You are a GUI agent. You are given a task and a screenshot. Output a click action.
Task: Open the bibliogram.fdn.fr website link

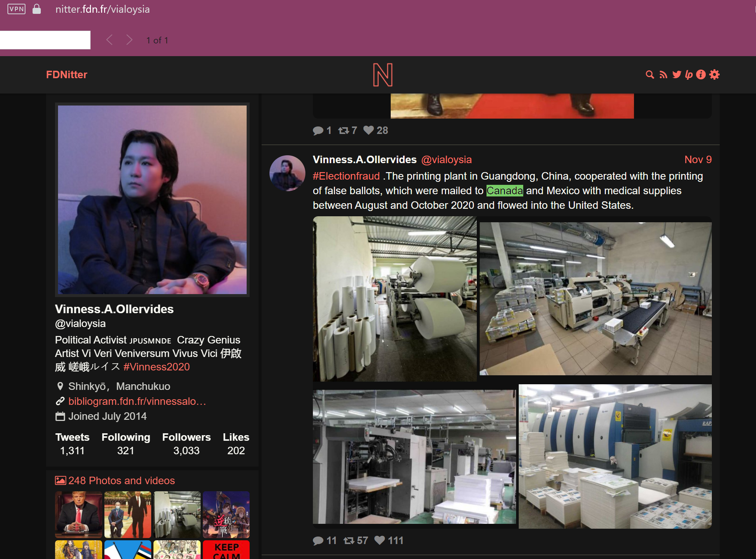click(x=137, y=401)
